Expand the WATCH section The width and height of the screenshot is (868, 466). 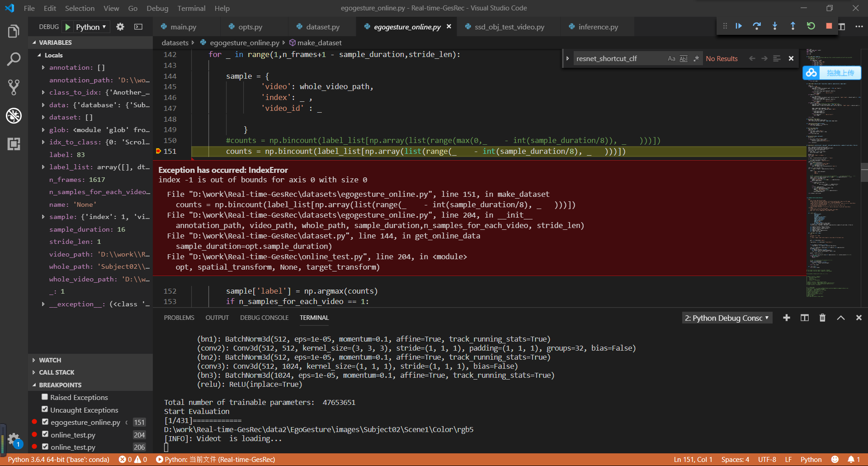coord(50,360)
